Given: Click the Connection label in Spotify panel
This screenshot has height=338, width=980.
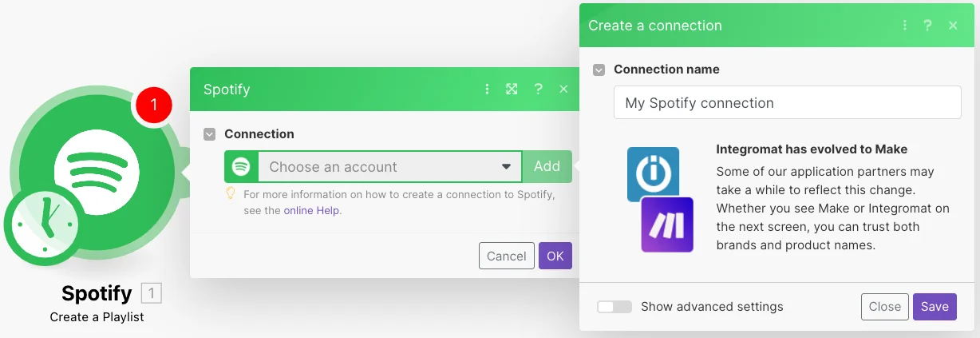Looking at the screenshot, I should [259, 134].
